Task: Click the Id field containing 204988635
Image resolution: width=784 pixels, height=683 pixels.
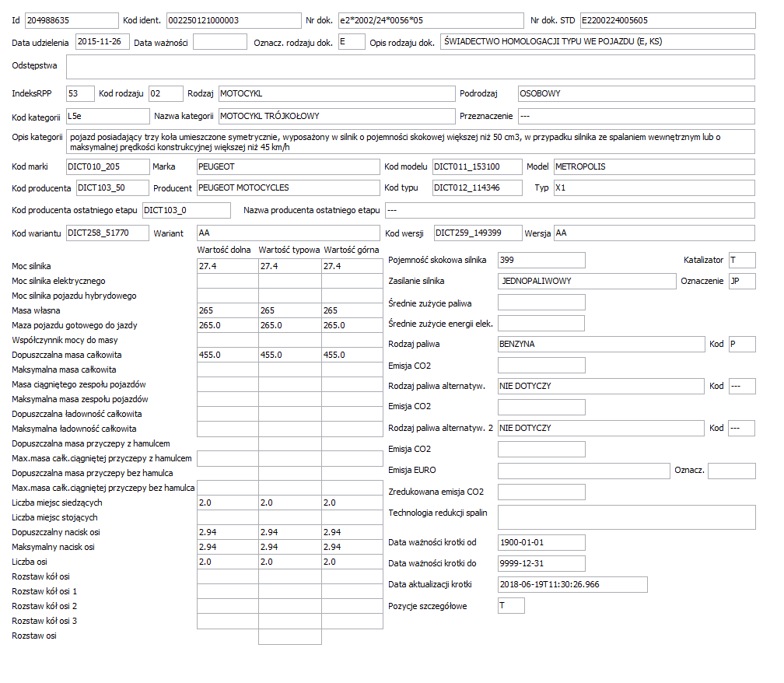Action: (72, 20)
